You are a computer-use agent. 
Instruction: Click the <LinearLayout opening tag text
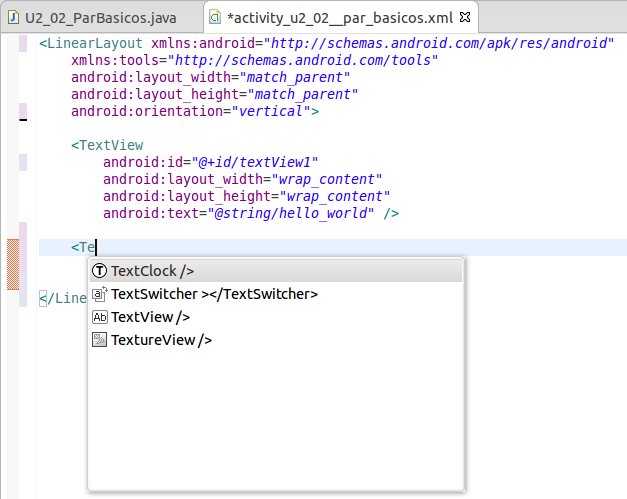point(91,43)
